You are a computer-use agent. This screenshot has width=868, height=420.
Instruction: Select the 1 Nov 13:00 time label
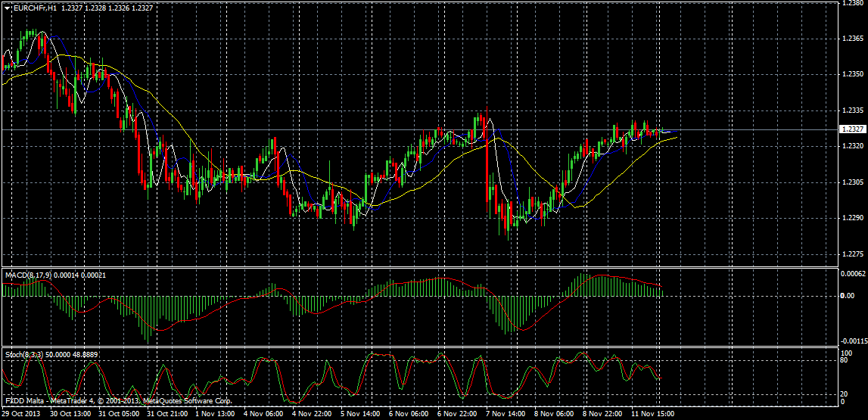pos(215,415)
